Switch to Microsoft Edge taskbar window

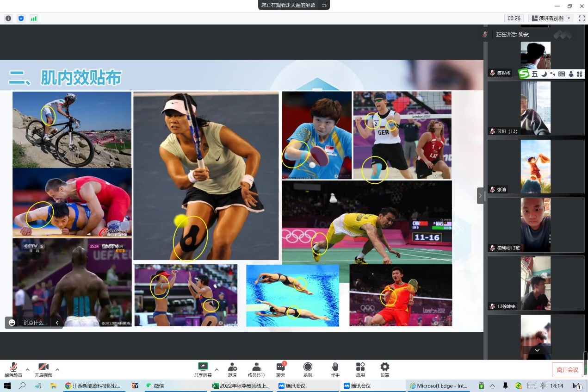(x=439, y=386)
